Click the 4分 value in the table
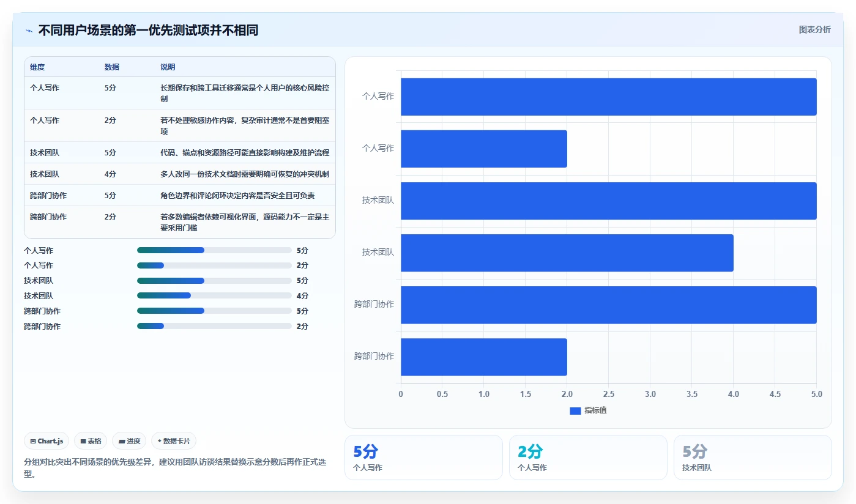 110,174
